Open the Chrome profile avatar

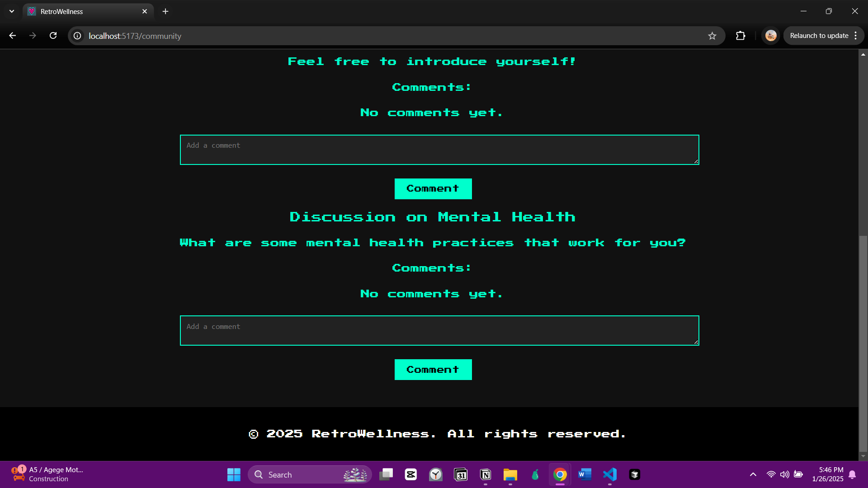pos(771,36)
